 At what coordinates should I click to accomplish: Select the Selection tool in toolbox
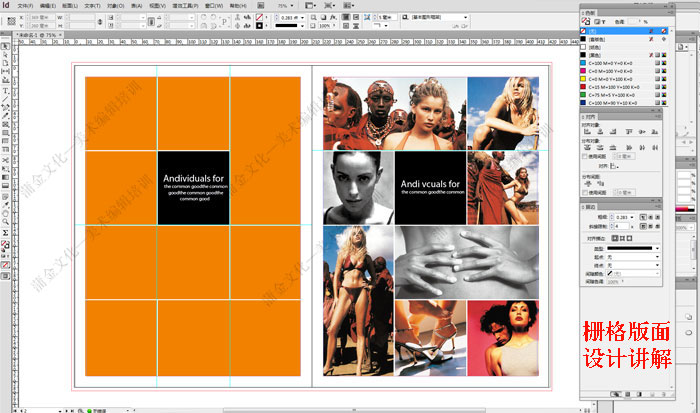click(5, 46)
